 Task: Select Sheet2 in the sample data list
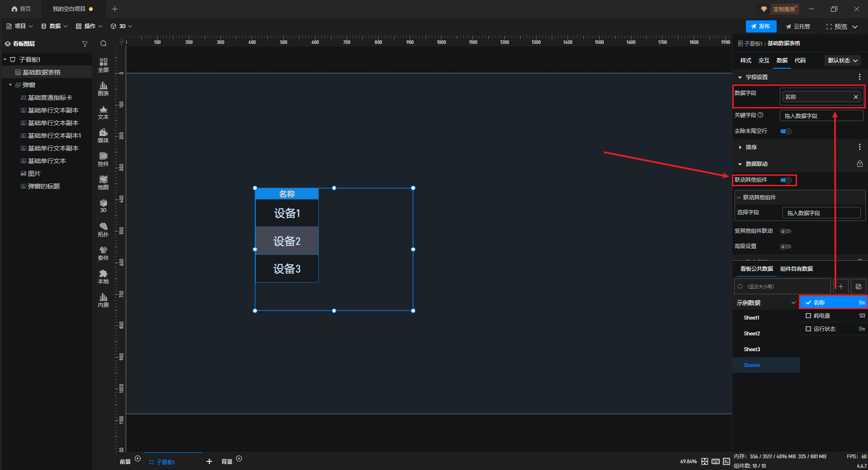click(x=752, y=334)
